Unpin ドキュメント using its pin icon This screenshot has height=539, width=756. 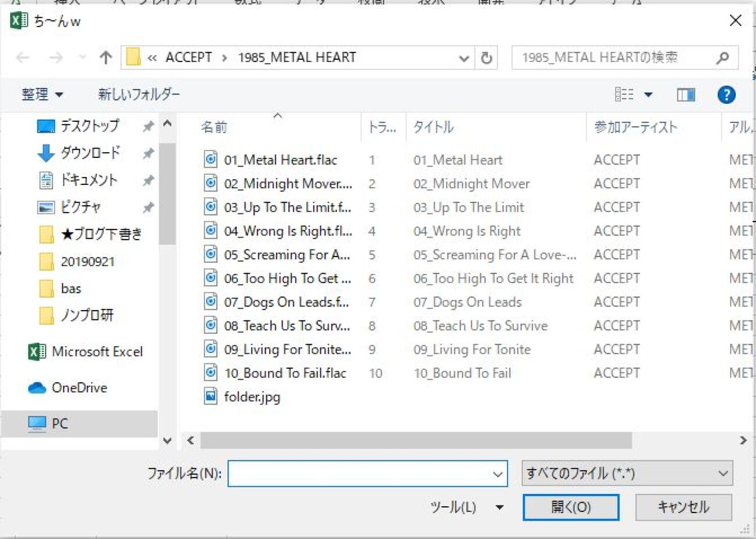tap(148, 180)
